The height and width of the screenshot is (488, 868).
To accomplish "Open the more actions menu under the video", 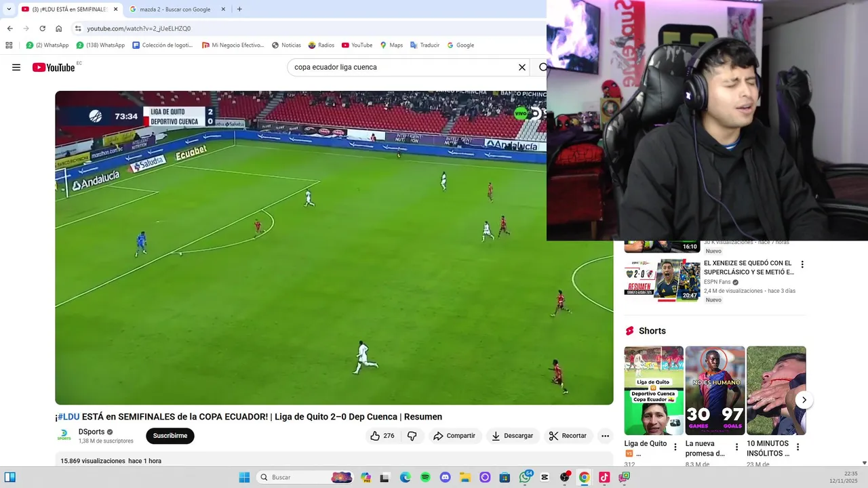I will coord(605,436).
